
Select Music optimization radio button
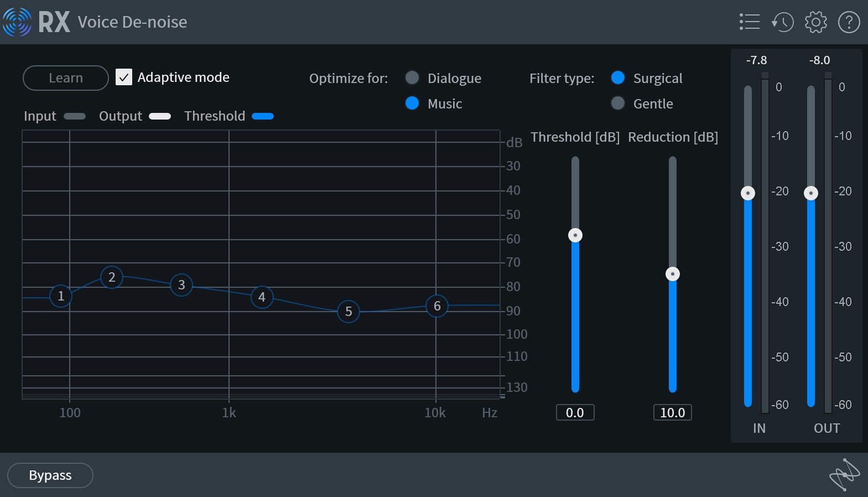[412, 103]
